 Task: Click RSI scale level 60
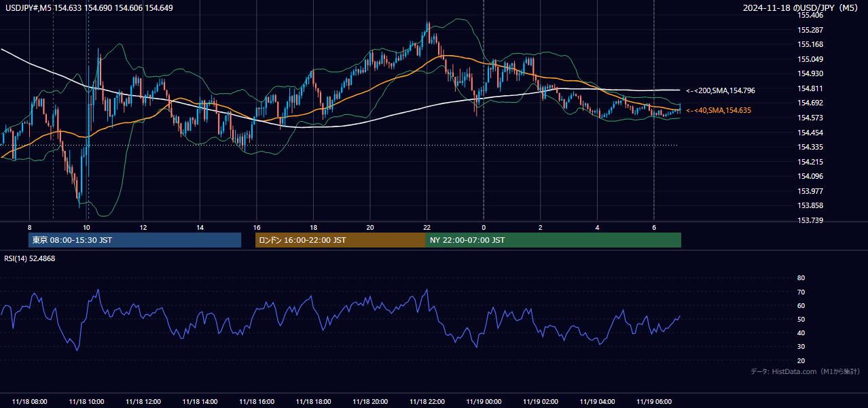(x=801, y=305)
